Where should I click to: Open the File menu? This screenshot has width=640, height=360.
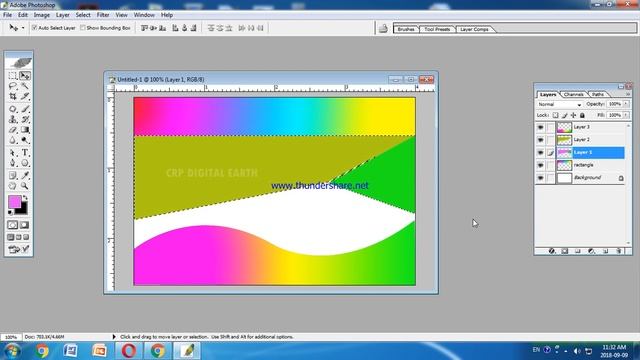pyautogui.click(x=7, y=15)
